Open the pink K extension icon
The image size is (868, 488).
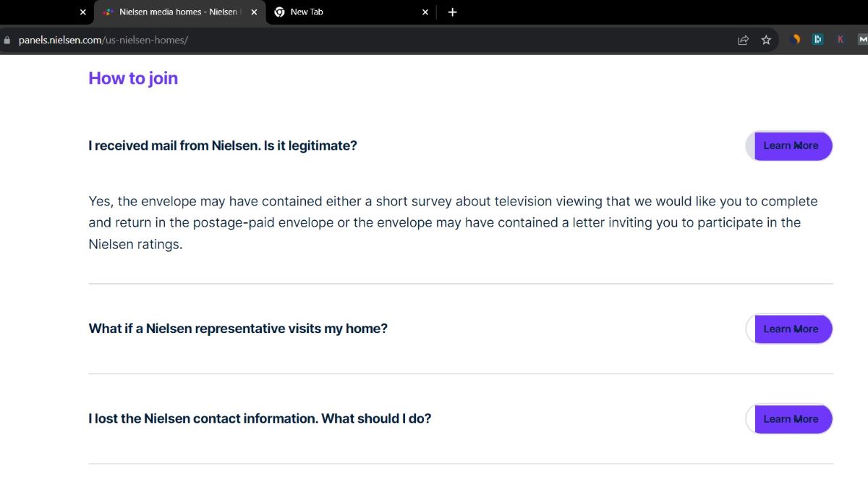pyautogui.click(x=841, y=40)
